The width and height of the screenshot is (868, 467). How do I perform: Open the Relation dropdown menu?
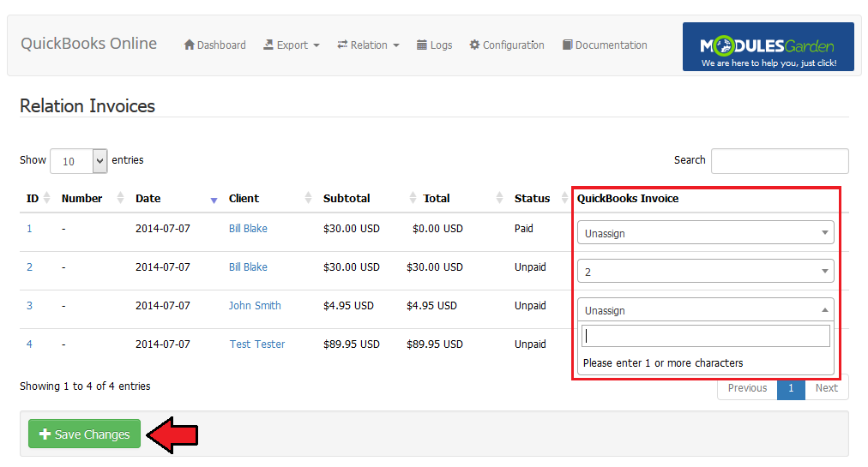pos(368,45)
